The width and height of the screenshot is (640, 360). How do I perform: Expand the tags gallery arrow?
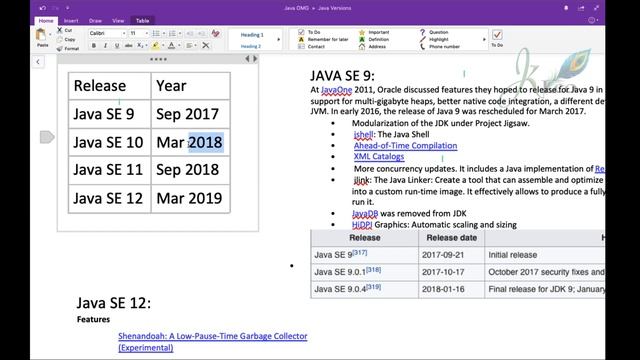[484, 40]
